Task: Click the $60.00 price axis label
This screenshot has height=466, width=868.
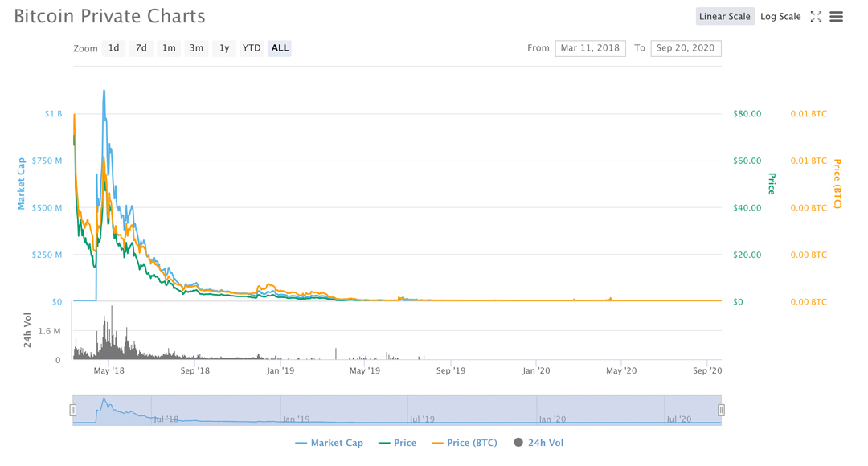Action: point(747,161)
